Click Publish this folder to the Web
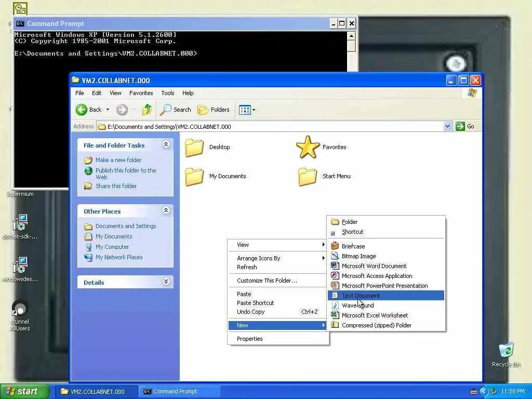The height and width of the screenshot is (399, 532). tap(126, 174)
